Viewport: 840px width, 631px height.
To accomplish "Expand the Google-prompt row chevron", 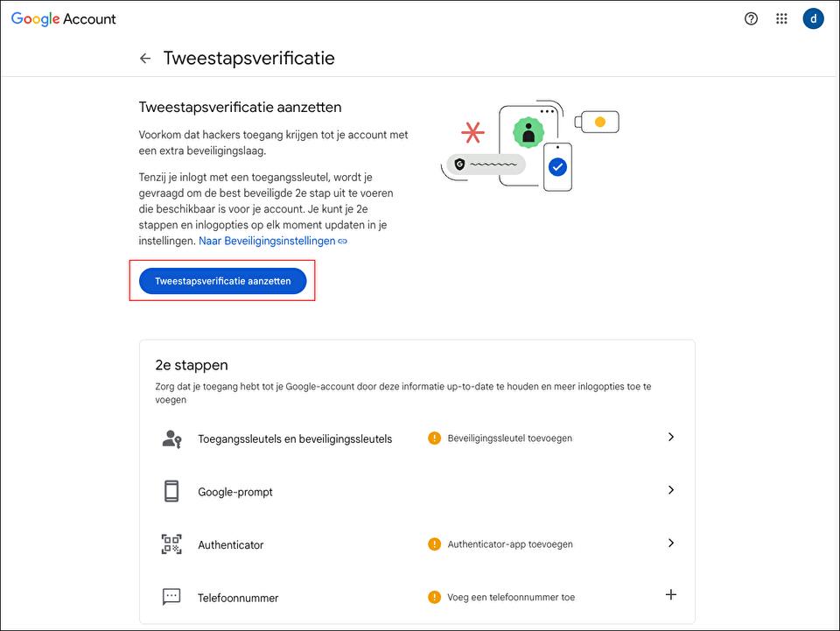I will 671,490.
